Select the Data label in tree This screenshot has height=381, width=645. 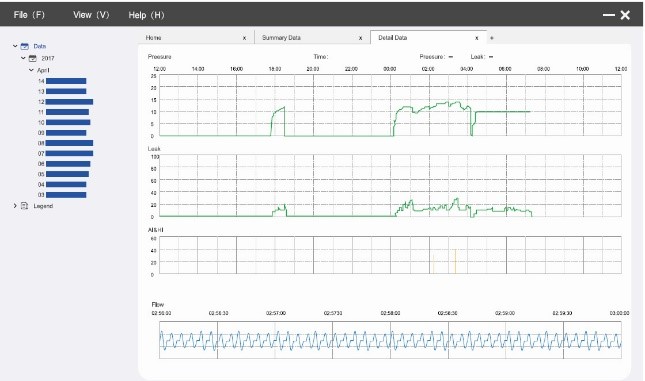tap(40, 46)
